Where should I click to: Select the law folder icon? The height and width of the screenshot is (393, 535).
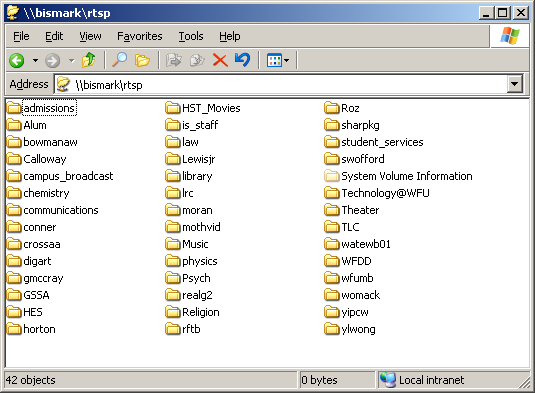[x=173, y=142]
